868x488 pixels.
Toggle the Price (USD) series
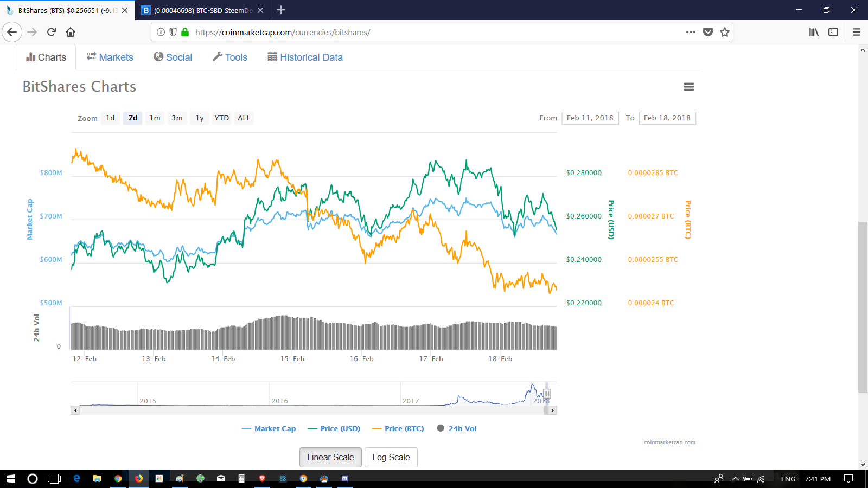coord(334,428)
